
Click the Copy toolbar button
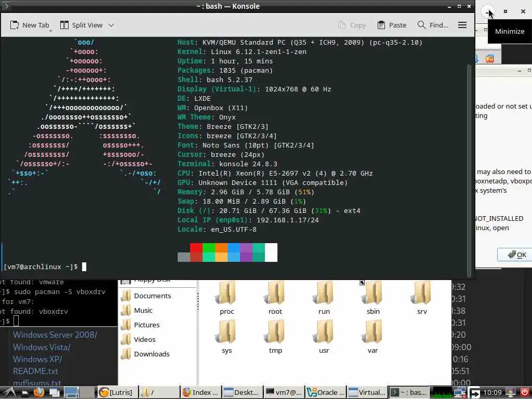352,25
